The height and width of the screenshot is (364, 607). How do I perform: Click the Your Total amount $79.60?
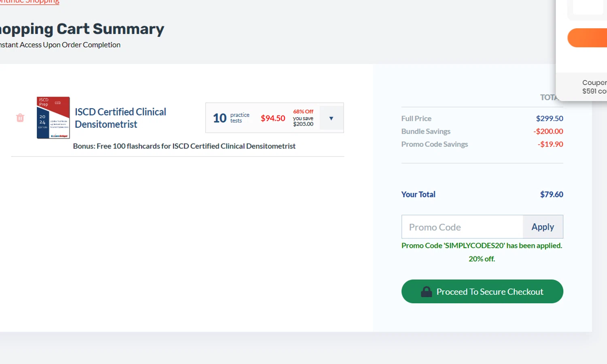click(x=551, y=195)
